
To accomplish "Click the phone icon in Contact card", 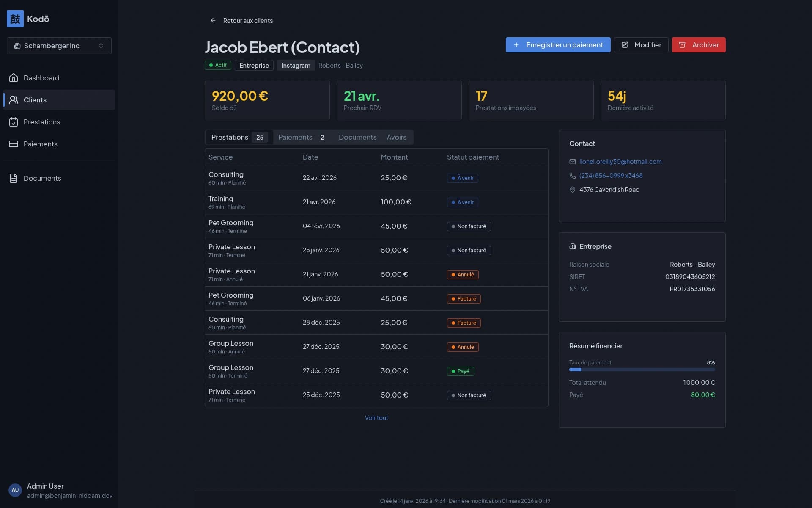I will click(573, 176).
